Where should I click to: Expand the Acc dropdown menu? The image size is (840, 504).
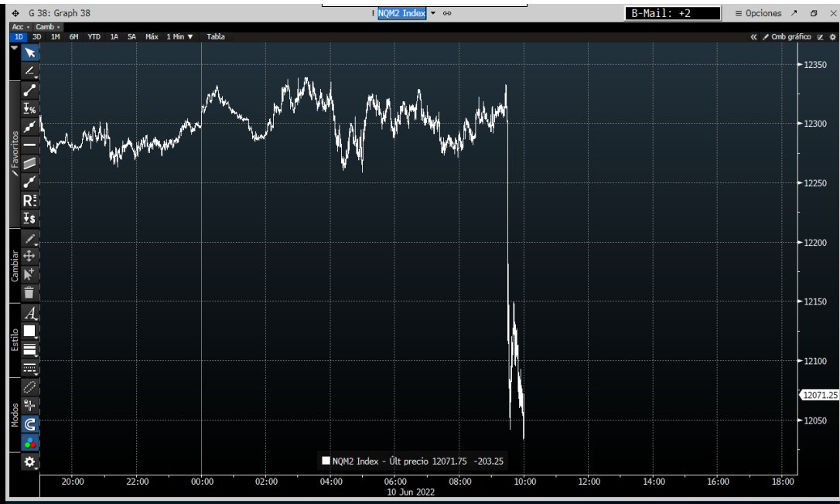(21, 27)
